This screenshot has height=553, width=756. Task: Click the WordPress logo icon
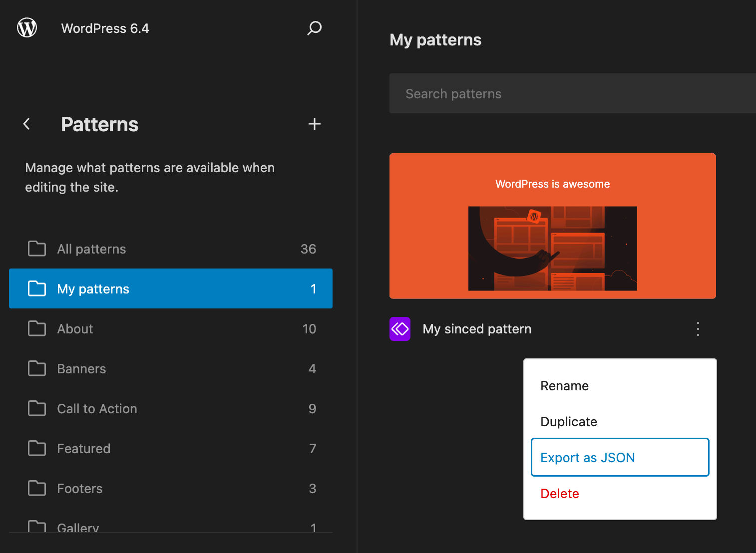point(26,28)
